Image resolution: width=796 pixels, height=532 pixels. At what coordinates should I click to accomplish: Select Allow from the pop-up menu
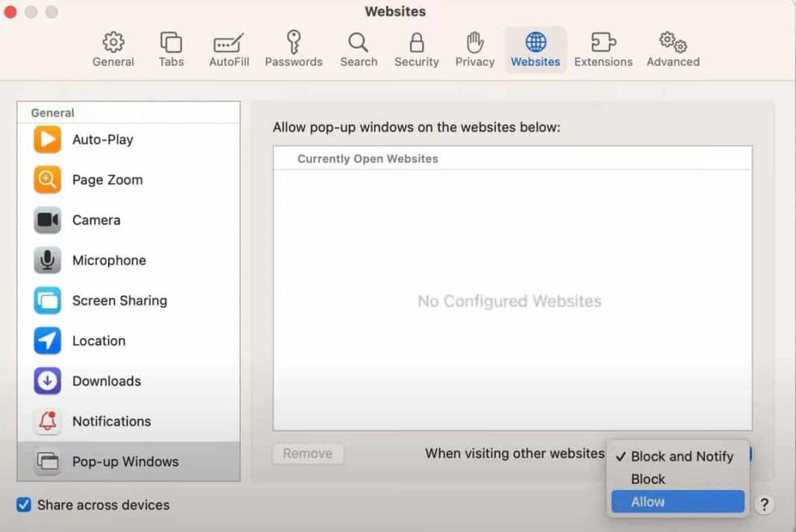[x=677, y=502]
